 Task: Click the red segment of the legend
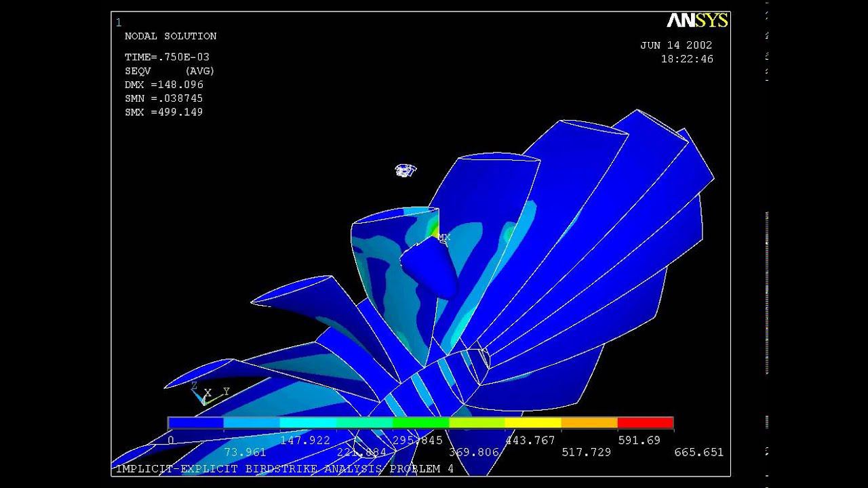(x=645, y=423)
